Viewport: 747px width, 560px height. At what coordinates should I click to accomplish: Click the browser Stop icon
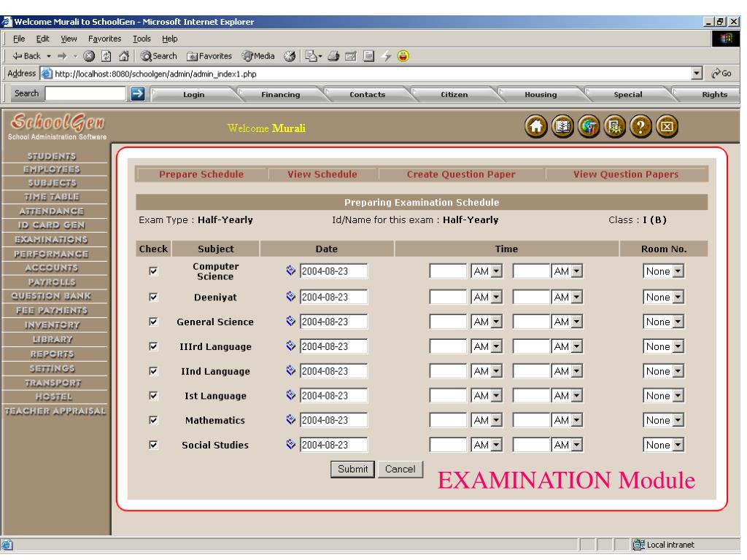coord(89,56)
